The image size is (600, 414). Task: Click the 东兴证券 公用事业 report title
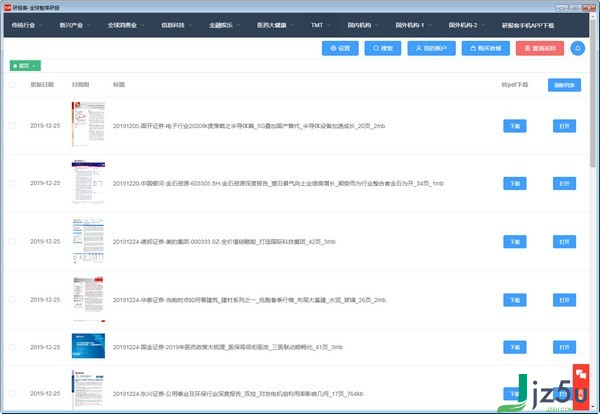click(238, 394)
